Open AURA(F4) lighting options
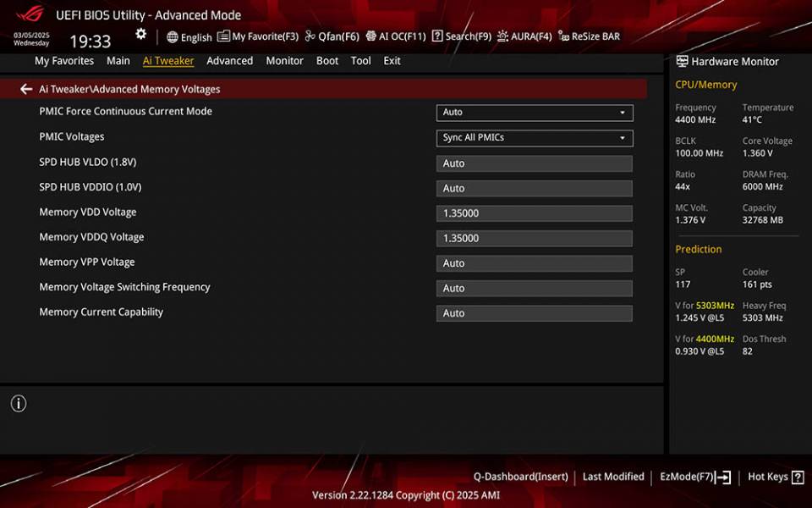812x508 pixels. pos(524,36)
